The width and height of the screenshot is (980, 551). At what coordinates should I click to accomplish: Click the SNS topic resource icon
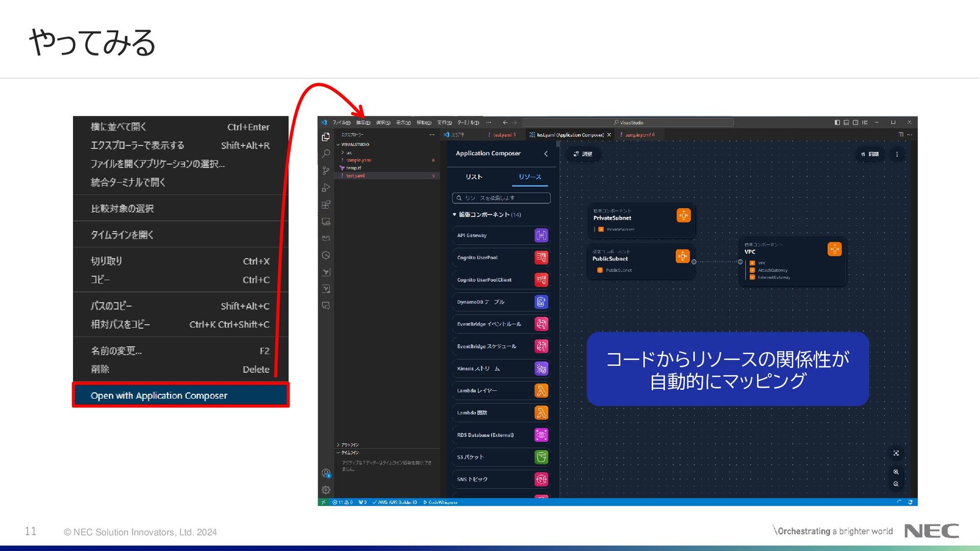point(541,479)
